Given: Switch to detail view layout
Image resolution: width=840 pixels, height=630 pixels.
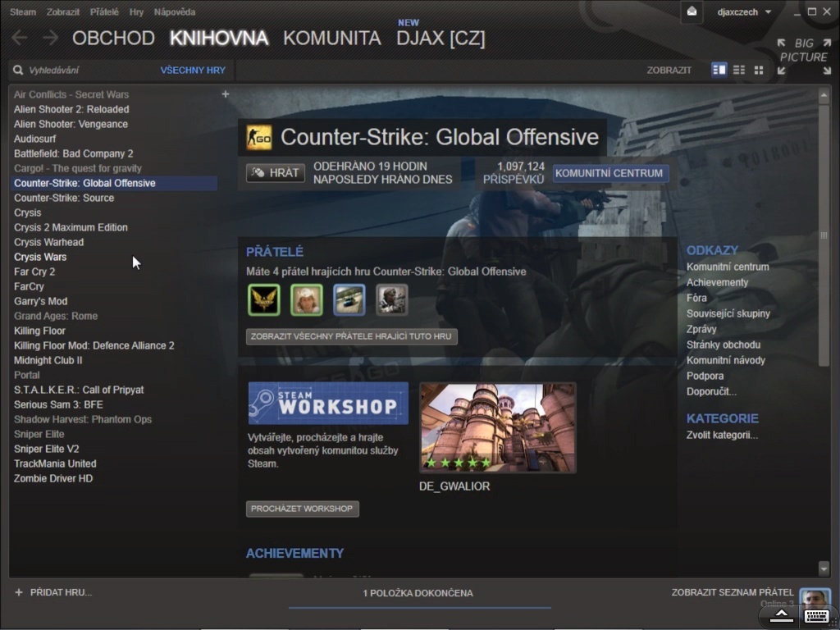Looking at the screenshot, I should pyautogui.click(x=719, y=71).
